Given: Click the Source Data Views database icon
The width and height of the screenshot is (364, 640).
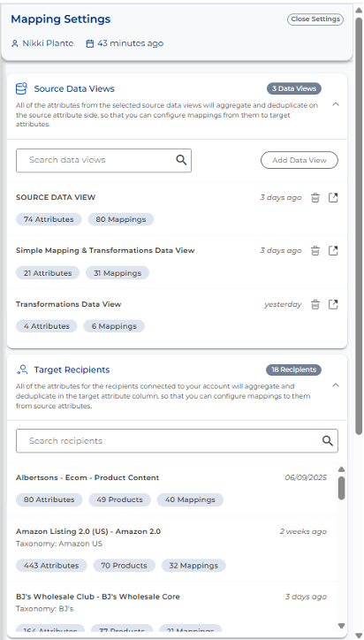Looking at the screenshot, I should pyautogui.click(x=21, y=88).
